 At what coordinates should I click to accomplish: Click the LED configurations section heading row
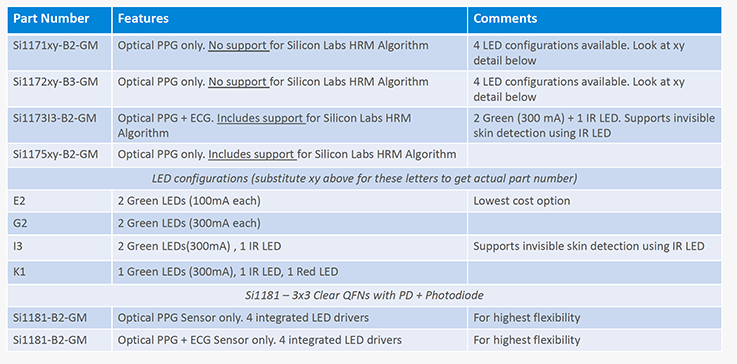click(x=364, y=179)
